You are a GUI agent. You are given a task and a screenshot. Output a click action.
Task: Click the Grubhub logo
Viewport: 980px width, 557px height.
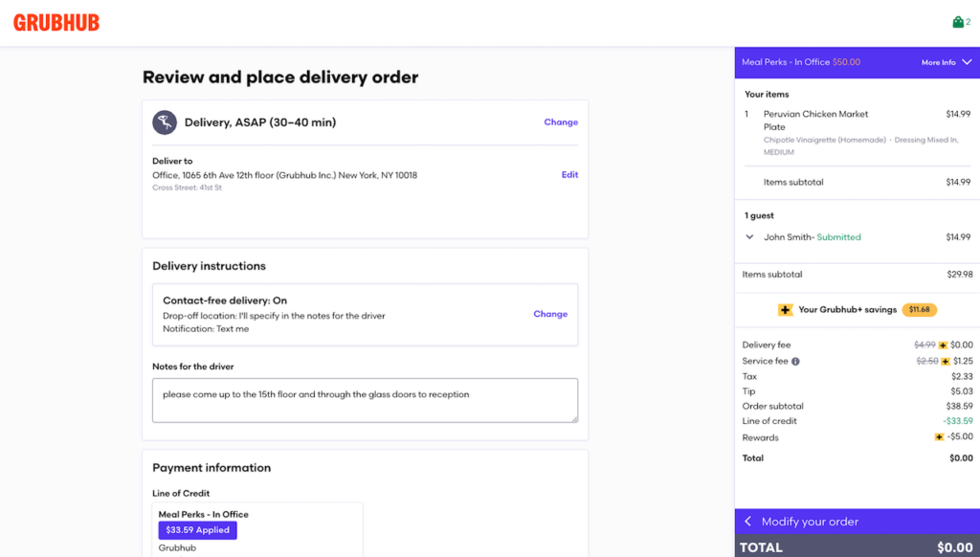[56, 23]
